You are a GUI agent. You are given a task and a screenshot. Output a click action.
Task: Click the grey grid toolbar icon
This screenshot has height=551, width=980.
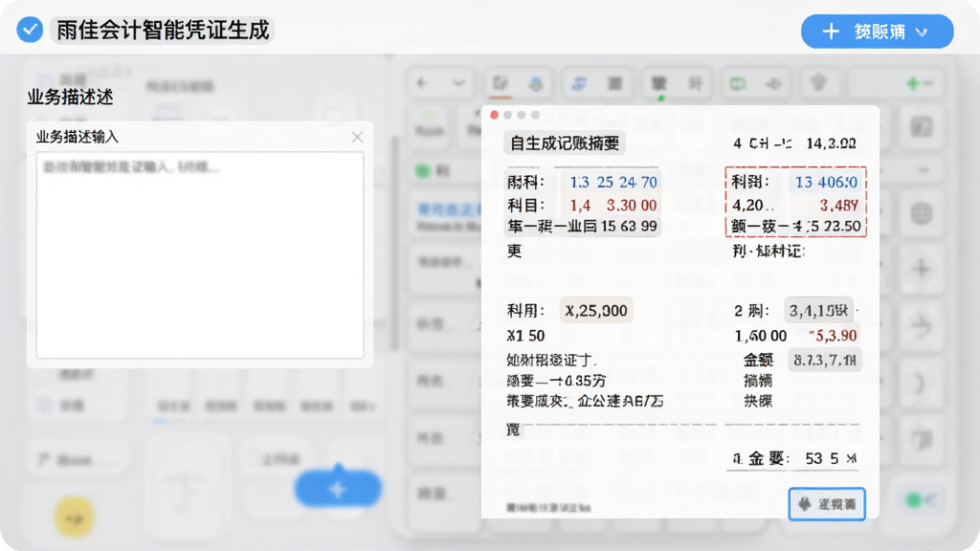click(x=615, y=83)
